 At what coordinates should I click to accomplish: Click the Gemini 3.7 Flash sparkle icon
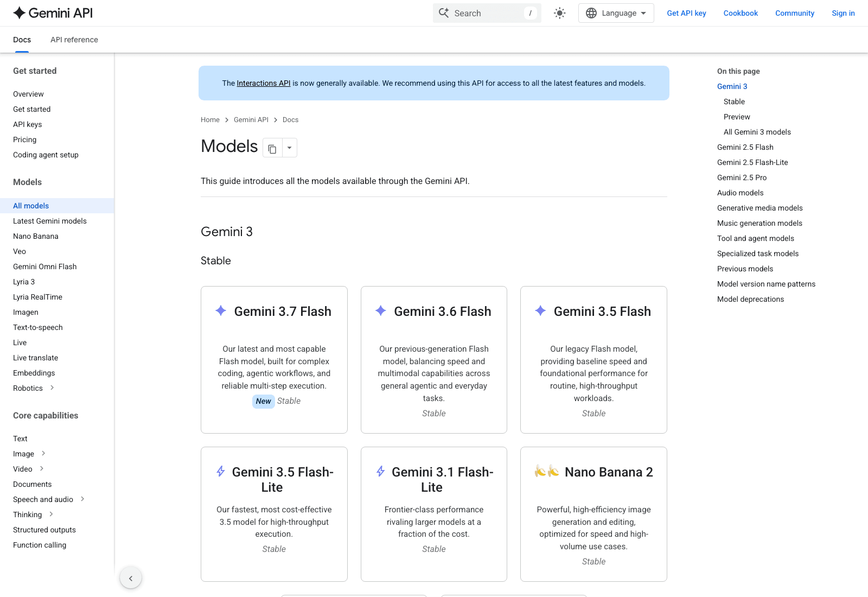point(221,311)
